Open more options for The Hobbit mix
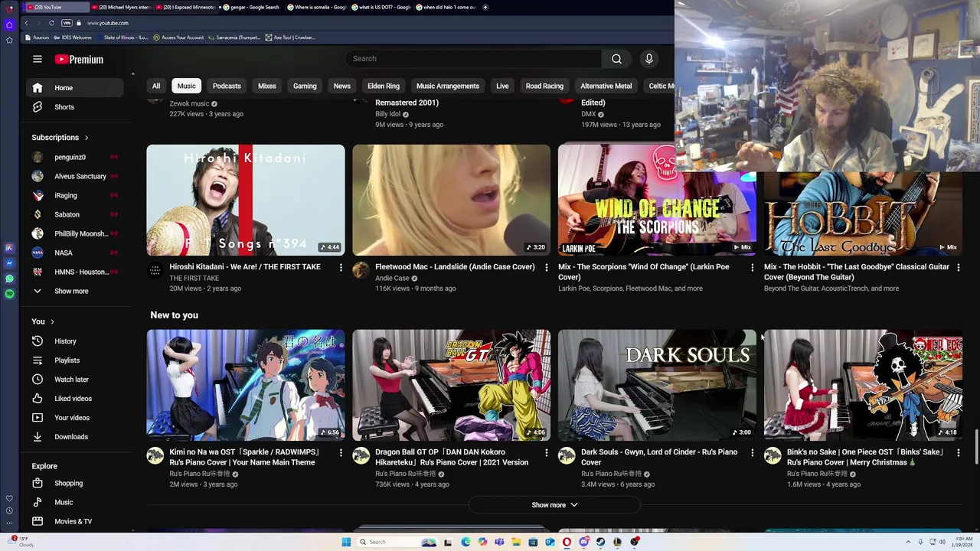 point(958,267)
